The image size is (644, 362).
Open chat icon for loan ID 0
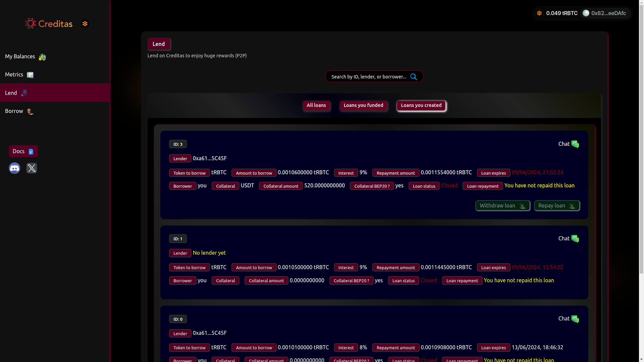point(575,319)
